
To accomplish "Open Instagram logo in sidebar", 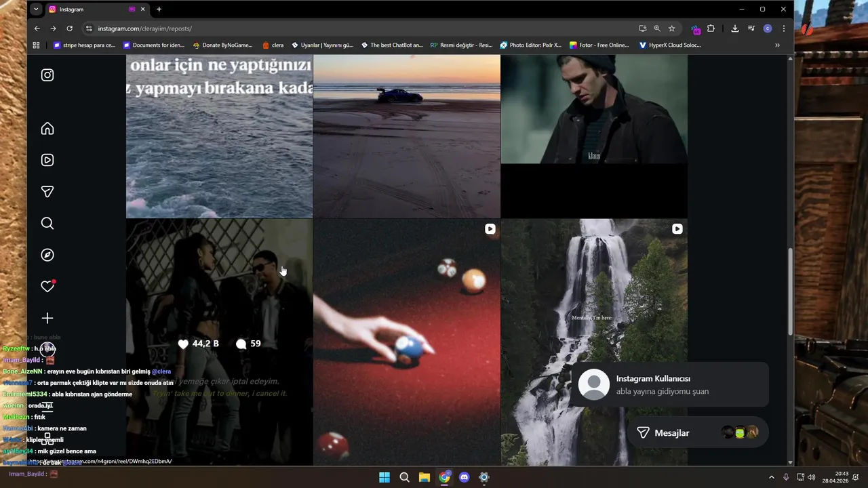I will (47, 75).
